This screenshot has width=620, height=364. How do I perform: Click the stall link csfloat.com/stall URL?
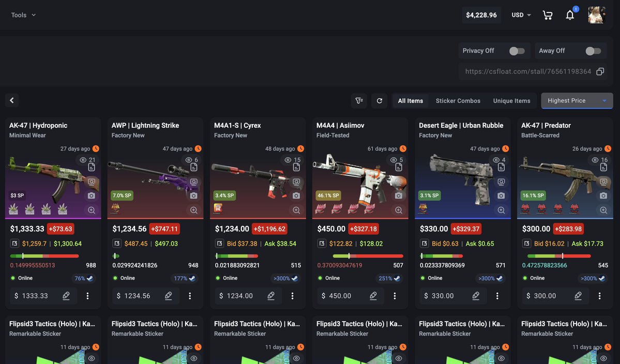(x=528, y=71)
